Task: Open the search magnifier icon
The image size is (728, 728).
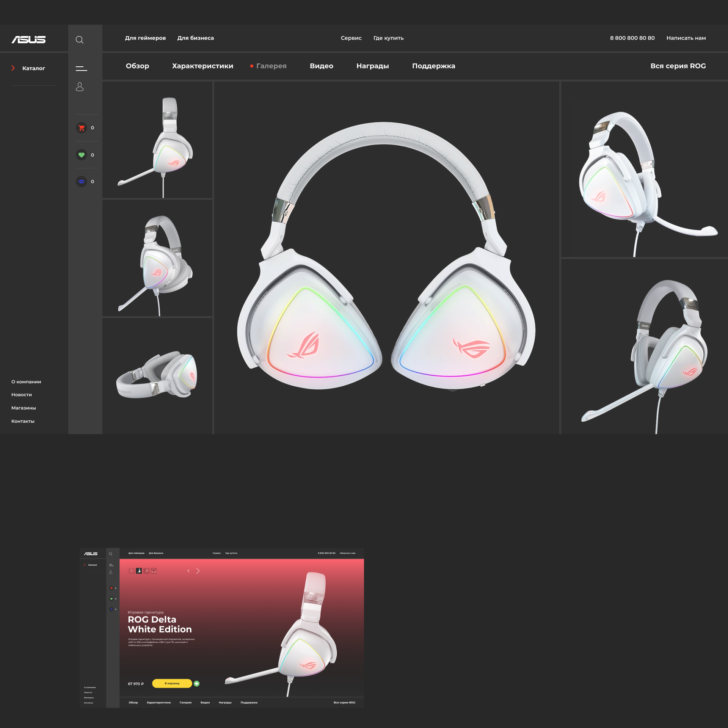Action: (x=80, y=40)
